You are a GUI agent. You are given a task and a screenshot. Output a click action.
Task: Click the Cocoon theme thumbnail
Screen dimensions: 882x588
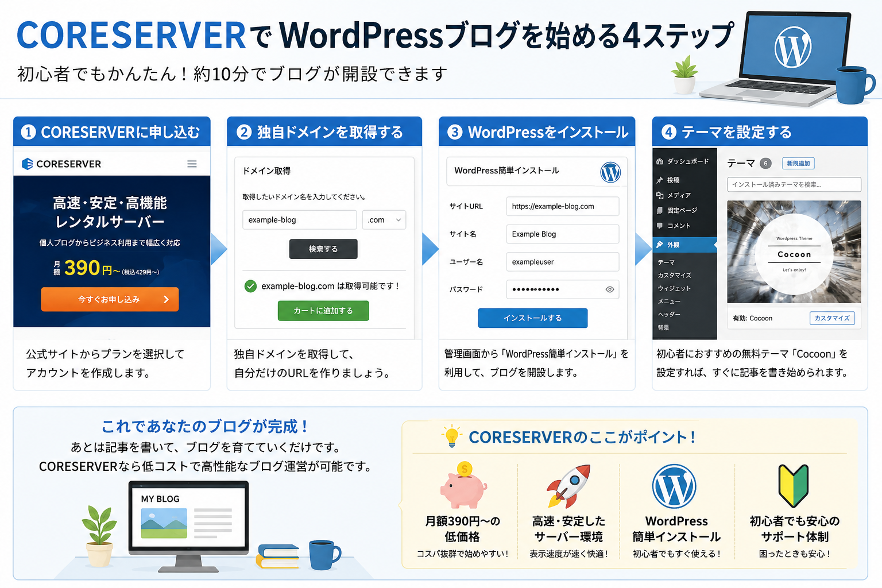click(794, 252)
